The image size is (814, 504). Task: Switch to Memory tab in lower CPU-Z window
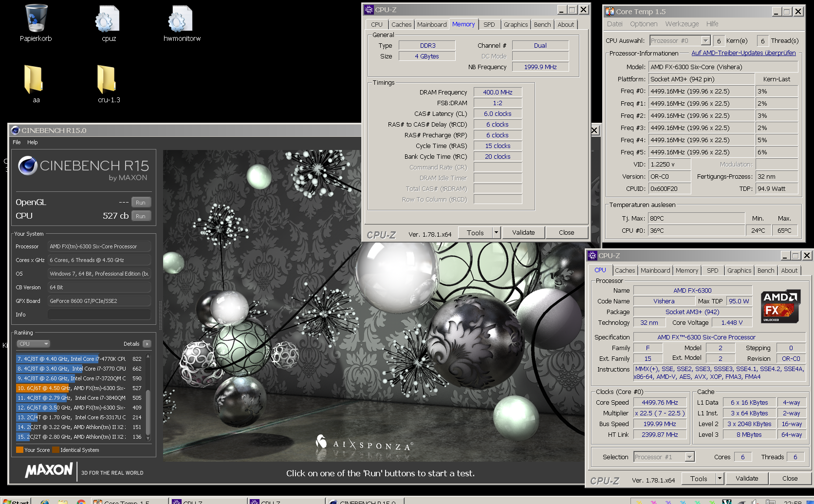point(687,270)
